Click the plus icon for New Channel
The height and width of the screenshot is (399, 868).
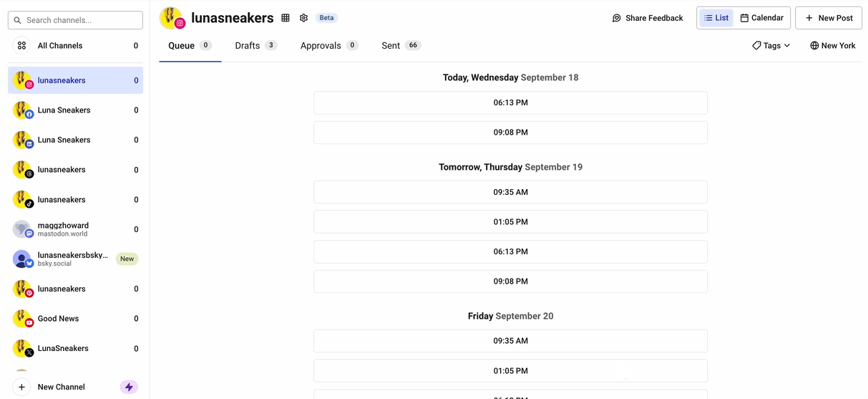(22, 387)
